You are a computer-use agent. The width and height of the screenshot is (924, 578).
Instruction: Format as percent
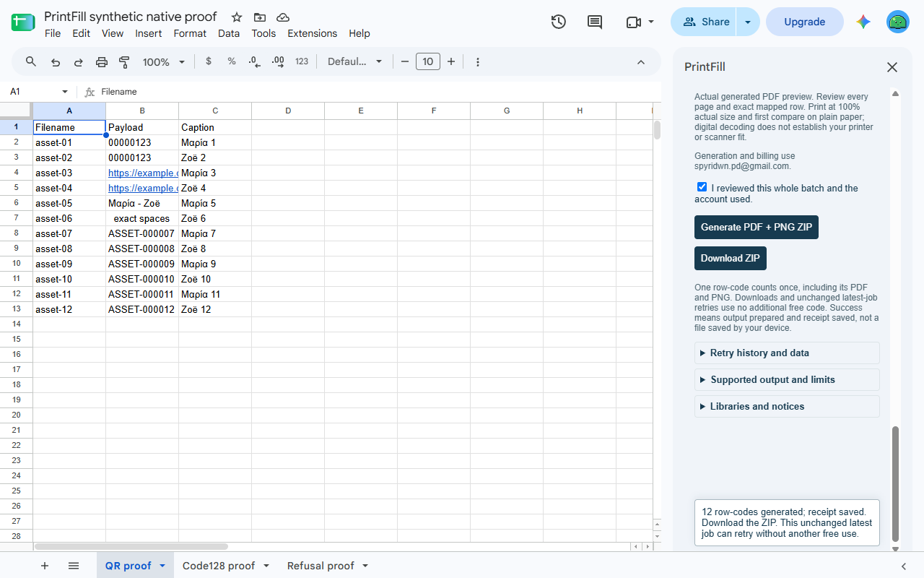tap(232, 61)
